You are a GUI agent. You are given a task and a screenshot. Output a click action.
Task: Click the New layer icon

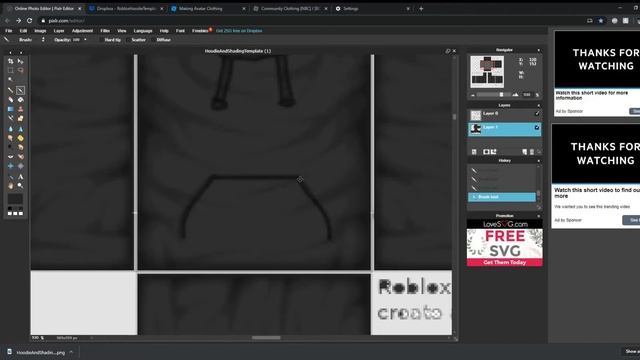[x=524, y=152]
